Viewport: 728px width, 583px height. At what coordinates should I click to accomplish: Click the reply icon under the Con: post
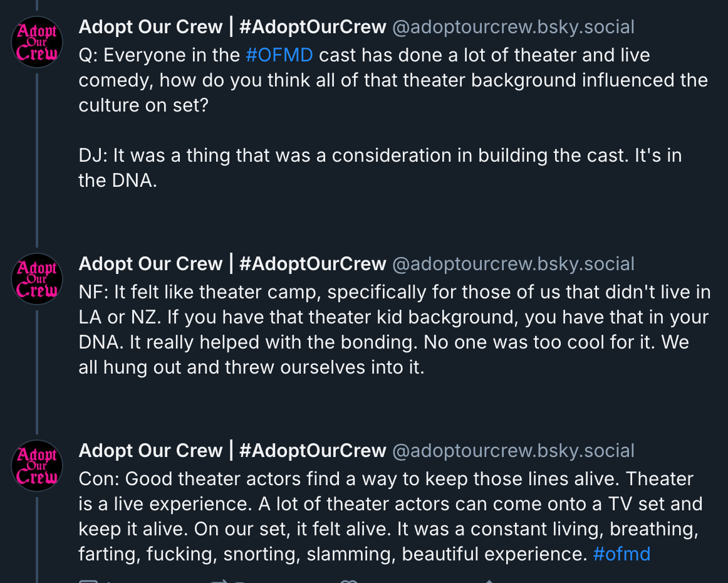(88, 581)
